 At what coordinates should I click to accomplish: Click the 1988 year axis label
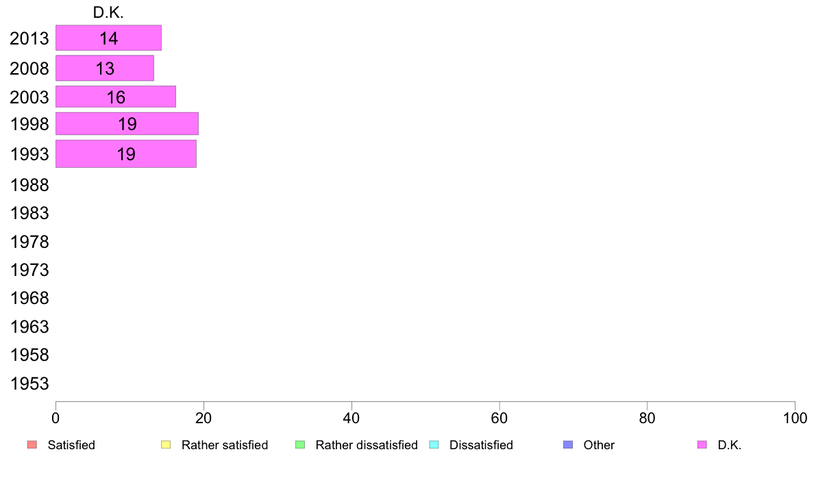29,185
